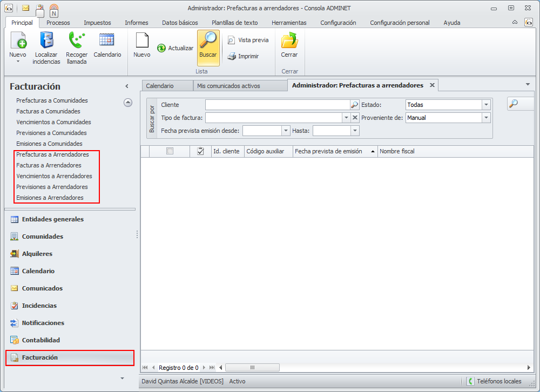Click the round scroll-up button in Facturación list

(x=128, y=102)
